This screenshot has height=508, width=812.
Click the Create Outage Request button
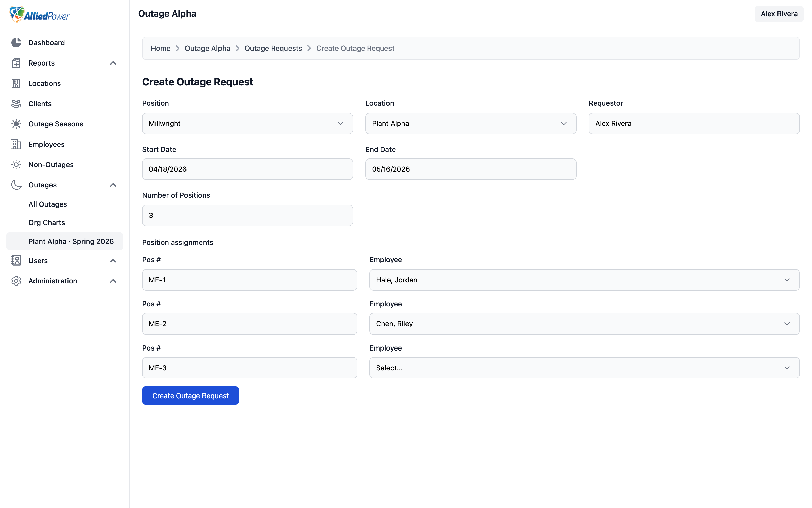pyautogui.click(x=190, y=395)
